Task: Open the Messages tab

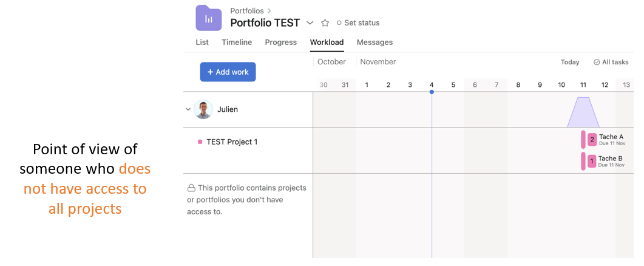Action: pos(375,43)
